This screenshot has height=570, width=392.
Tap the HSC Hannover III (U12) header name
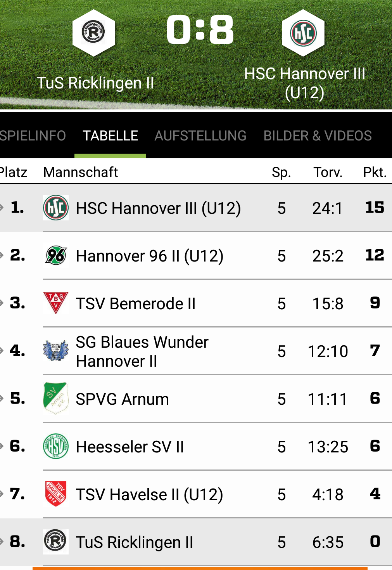(305, 83)
